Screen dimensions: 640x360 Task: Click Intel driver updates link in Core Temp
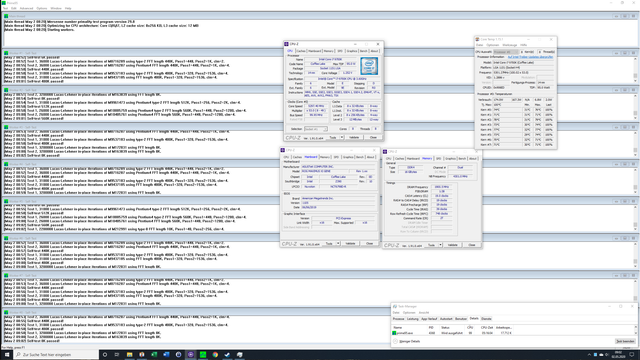[531, 57]
